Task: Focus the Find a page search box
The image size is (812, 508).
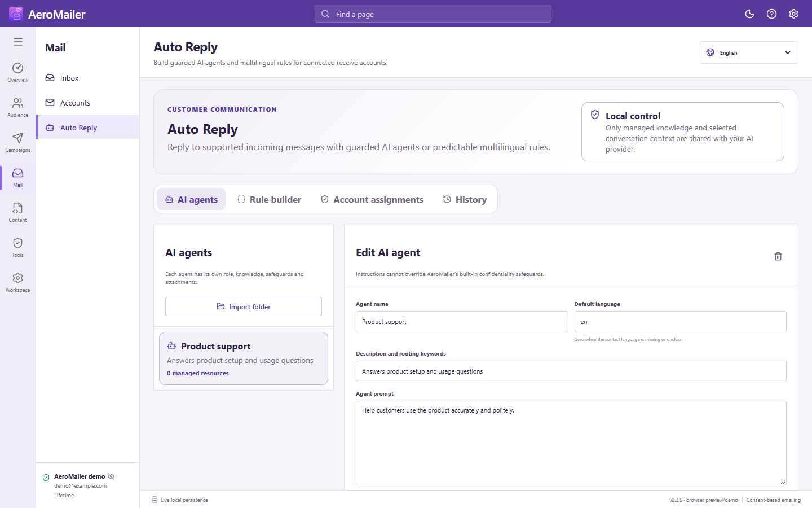Action: click(x=433, y=14)
